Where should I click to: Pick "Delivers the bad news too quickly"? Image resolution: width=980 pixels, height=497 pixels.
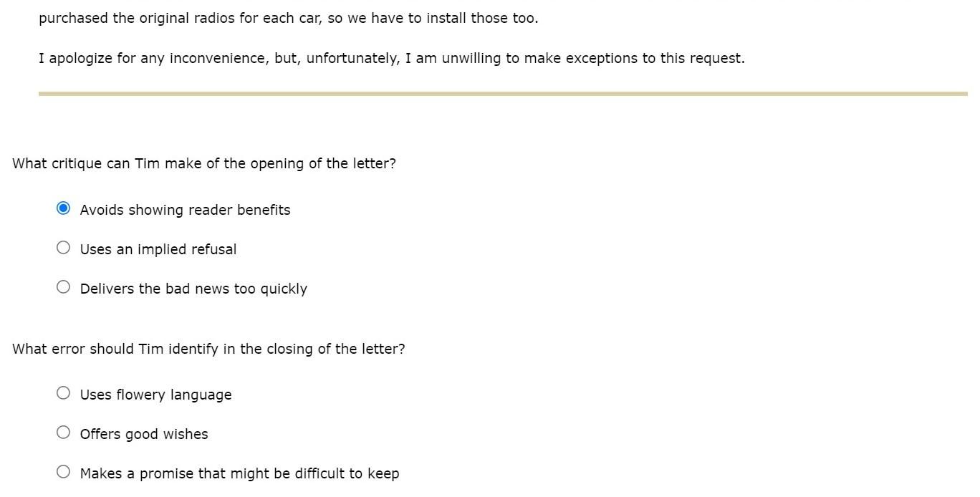pos(63,286)
